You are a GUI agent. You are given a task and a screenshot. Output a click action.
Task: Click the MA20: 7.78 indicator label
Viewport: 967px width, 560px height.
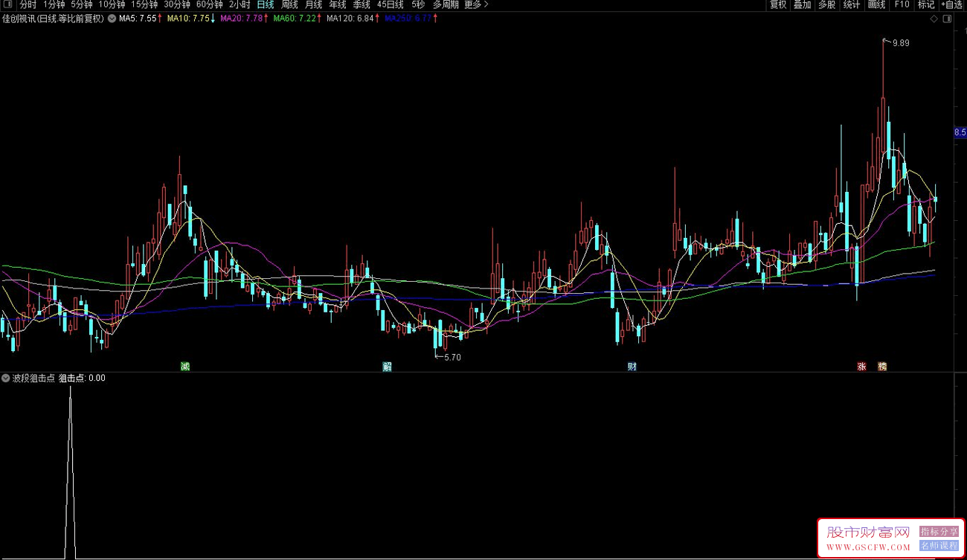[x=242, y=19]
